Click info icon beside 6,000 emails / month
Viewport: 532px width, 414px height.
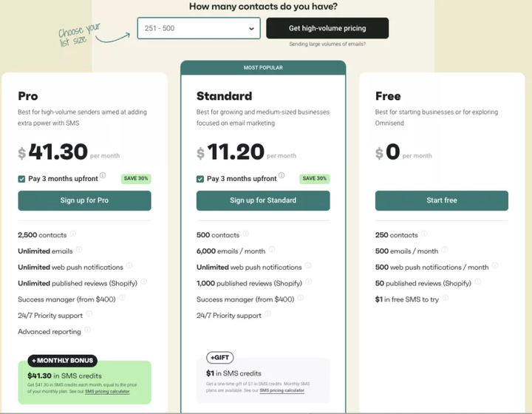click(272, 249)
